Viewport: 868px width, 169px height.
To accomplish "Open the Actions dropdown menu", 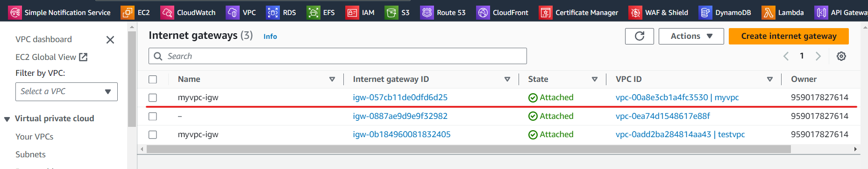I will click(691, 36).
